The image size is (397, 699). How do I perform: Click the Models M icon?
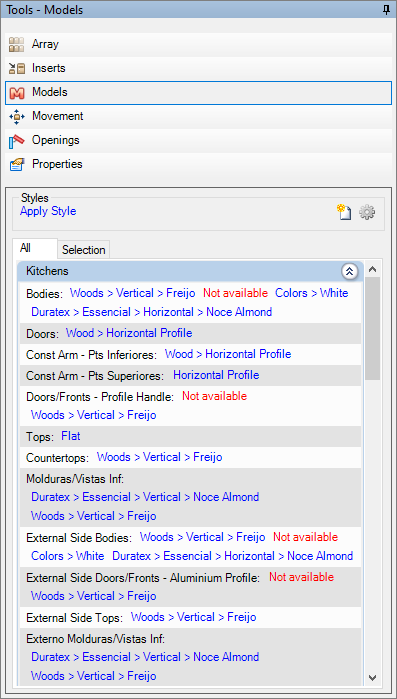tap(16, 93)
